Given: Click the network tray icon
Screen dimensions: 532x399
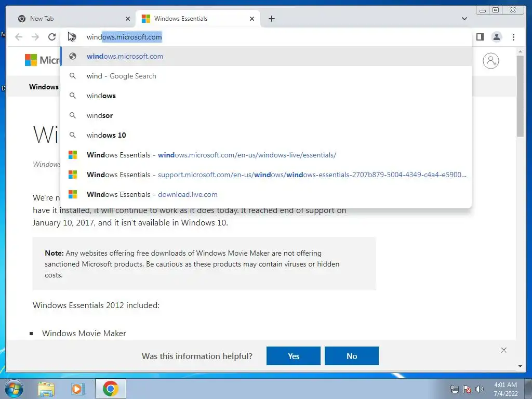Looking at the screenshot, I should pyautogui.click(x=454, y=389).
